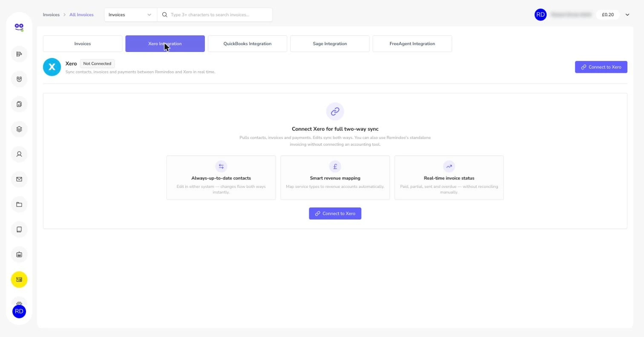
Task: Open the magnet icon in sidebar
Action: [19, 79]
